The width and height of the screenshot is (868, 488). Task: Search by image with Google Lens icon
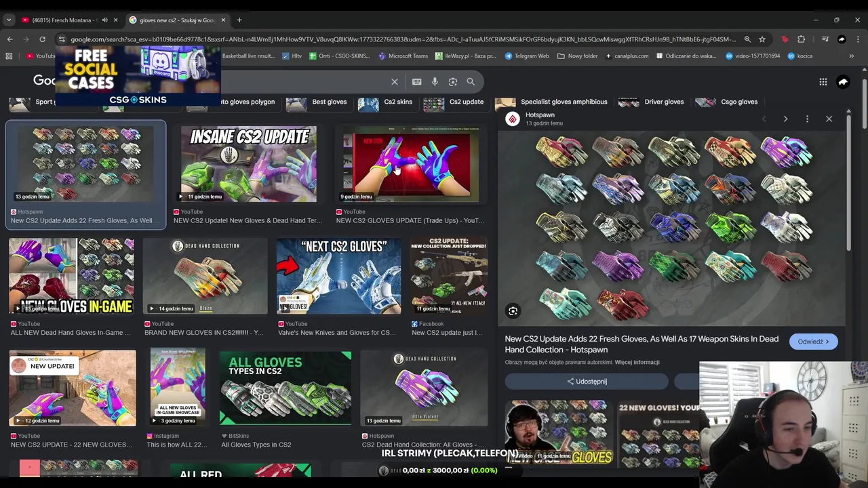click(453, 81)
